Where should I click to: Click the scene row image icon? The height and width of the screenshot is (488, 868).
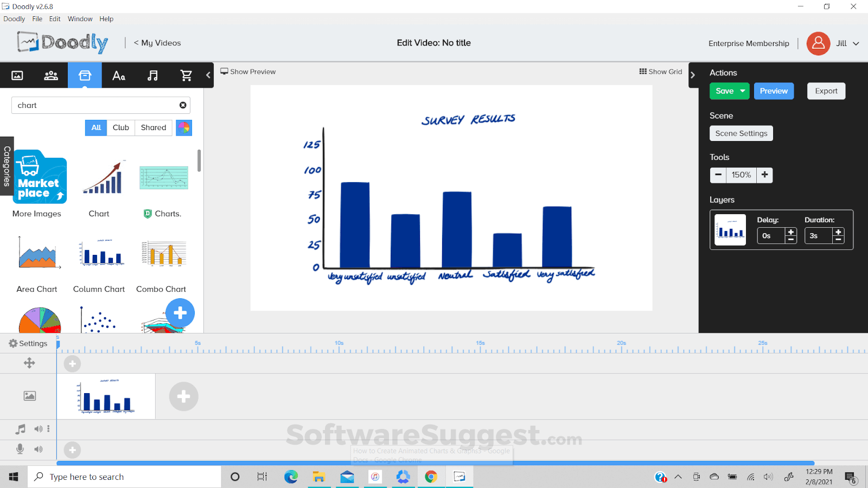pyautogui.click(x=30, y=396)
